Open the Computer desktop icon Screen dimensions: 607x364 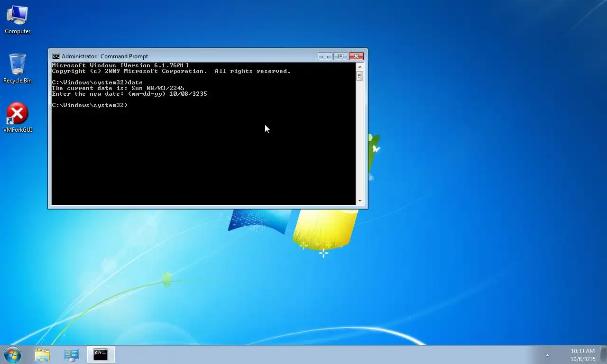point(18,20)
